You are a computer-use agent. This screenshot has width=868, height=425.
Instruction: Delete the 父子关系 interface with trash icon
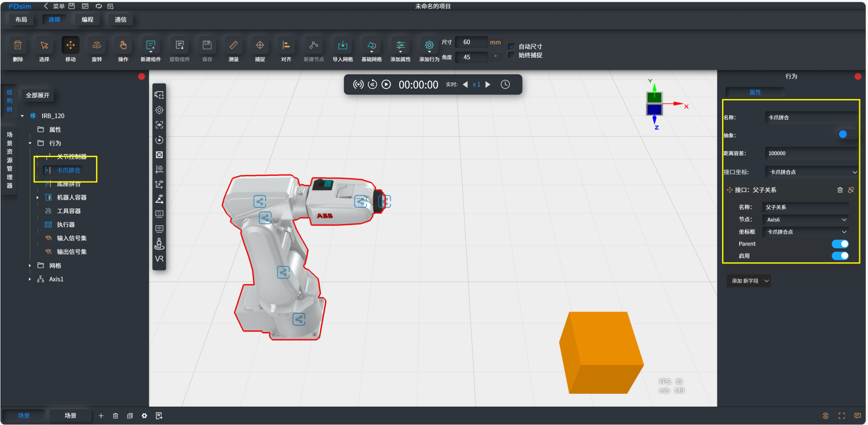(840, 190)
